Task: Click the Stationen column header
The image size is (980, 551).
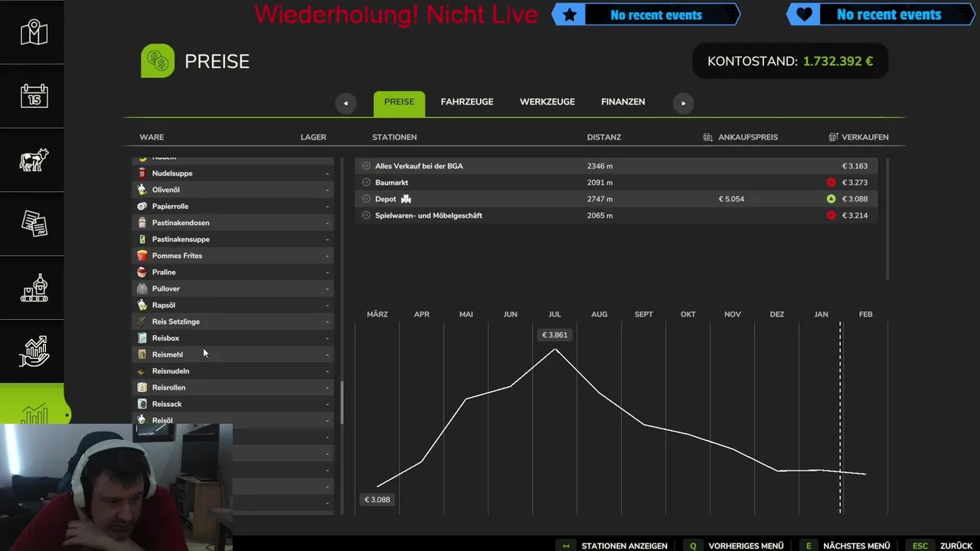Action: pos(394,137)
